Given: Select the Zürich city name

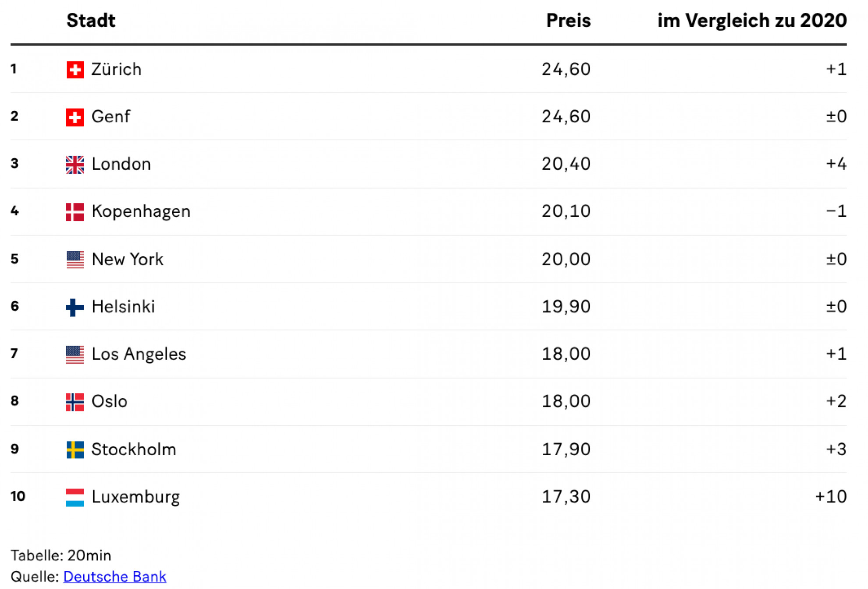Looking at the screenshot, I should [116, 69].
